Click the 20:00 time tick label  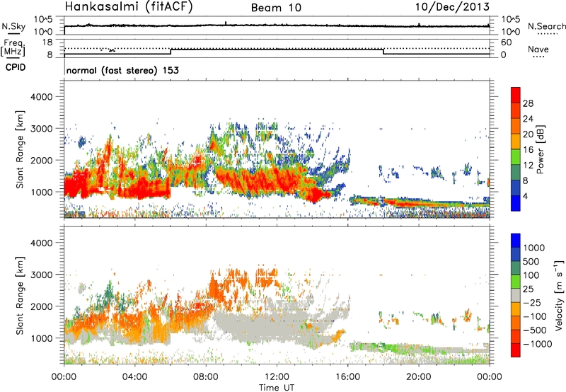point(418,377)
